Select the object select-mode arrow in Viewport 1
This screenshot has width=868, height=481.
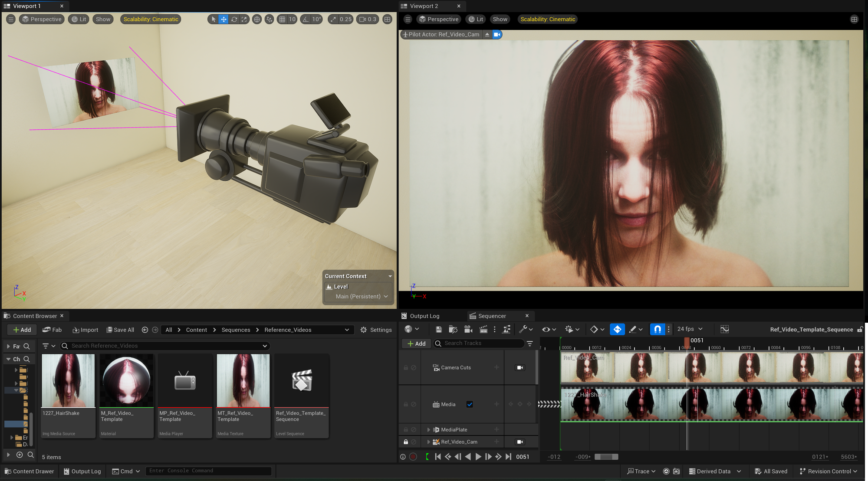(x=213, y=19)
